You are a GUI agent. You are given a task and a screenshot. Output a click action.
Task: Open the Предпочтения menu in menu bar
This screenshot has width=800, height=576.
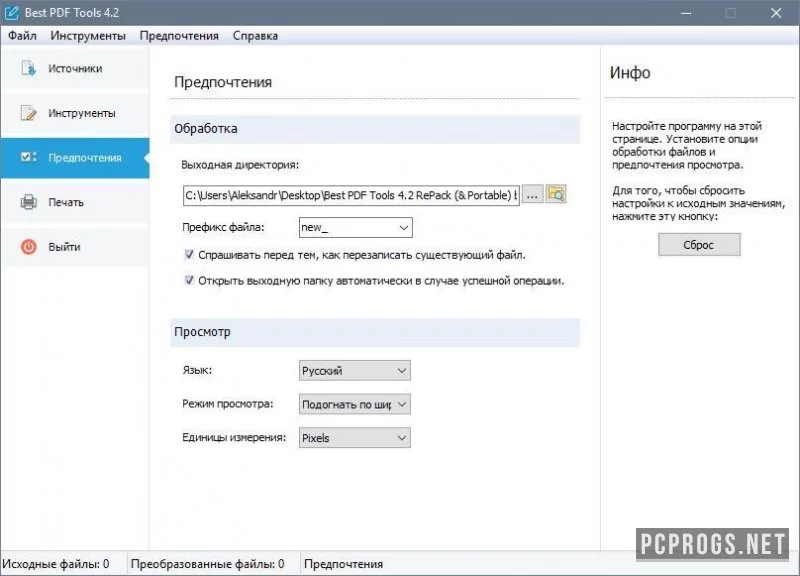click(179, 36)
